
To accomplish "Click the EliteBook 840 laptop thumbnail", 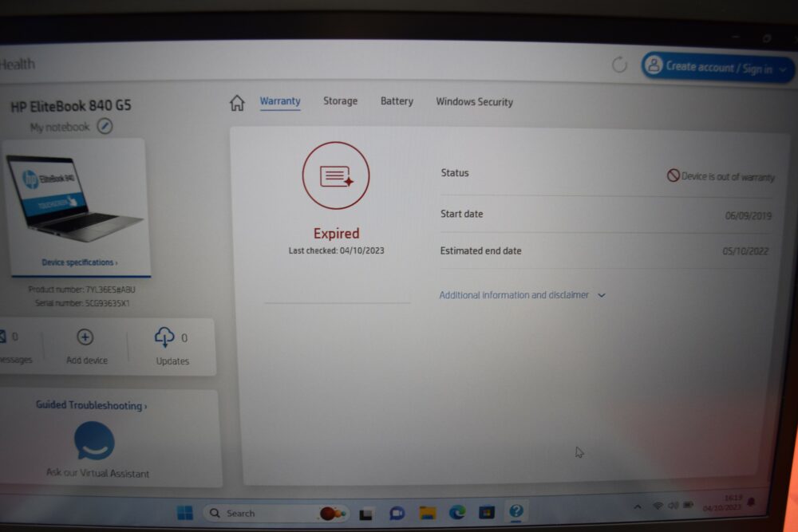I will coord(74,199).
